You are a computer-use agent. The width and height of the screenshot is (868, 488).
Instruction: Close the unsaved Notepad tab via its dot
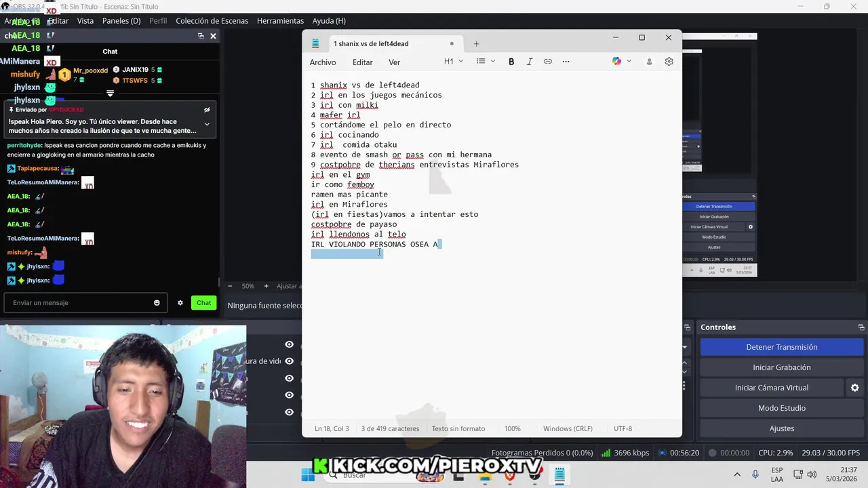(452, 43)
